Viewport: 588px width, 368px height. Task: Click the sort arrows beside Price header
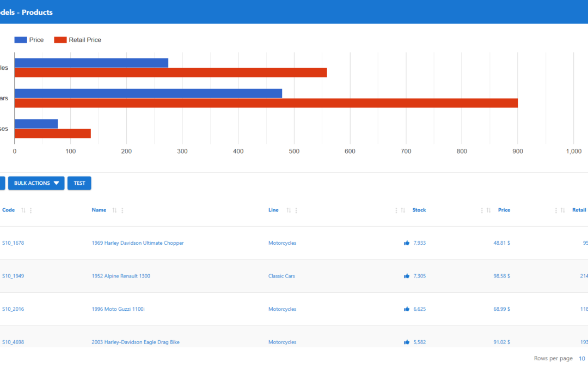(x=488, y=210)
